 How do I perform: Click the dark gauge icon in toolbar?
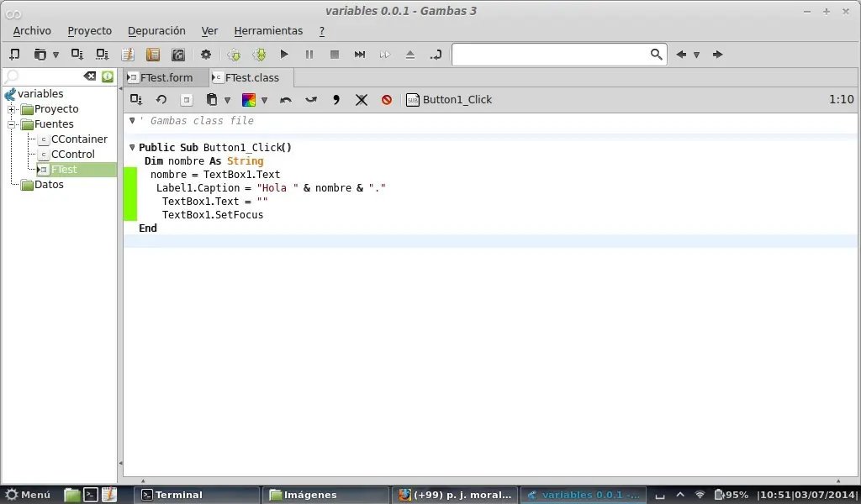click(178, 55)
